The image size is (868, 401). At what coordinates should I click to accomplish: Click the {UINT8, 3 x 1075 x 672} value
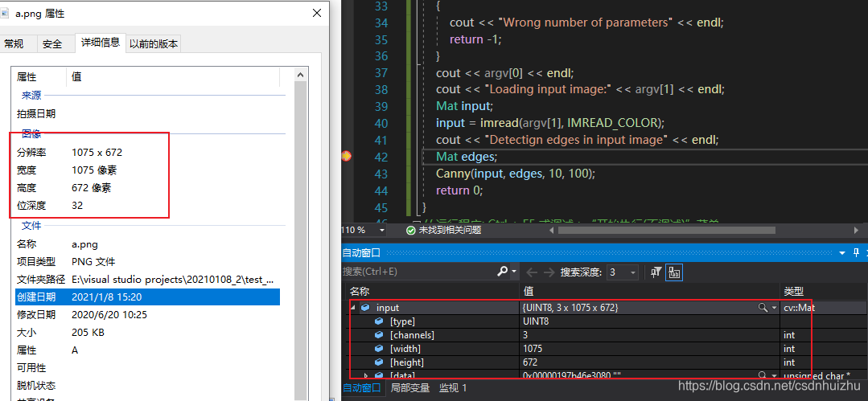point(570,307)
